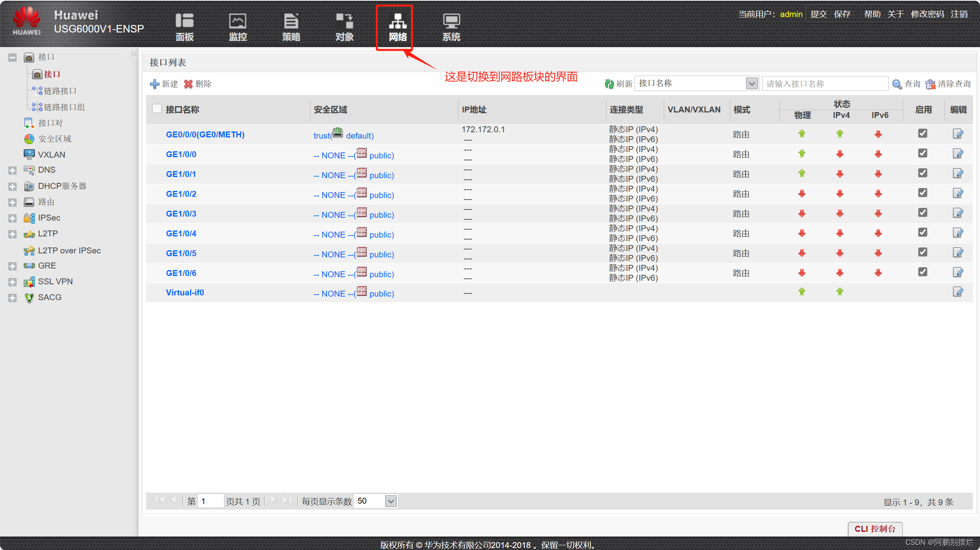Uncheck the enable checkbox for GE1/0/2
This screenshot has height=550, width=980.
click(923, 193)
